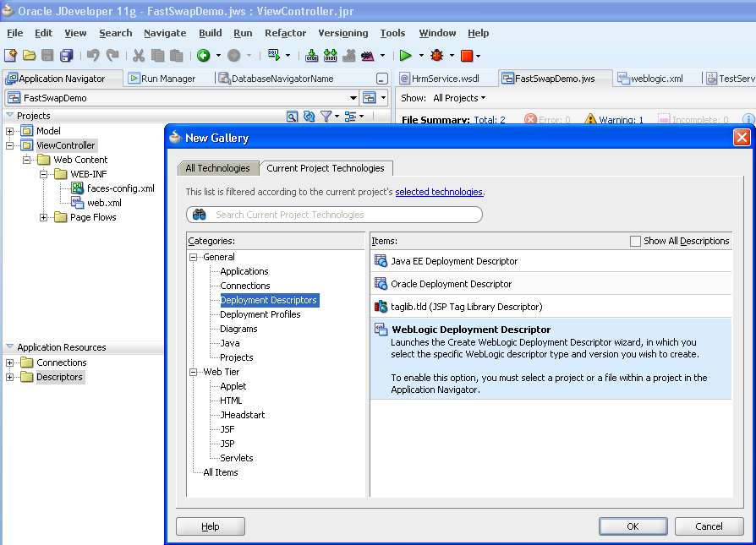The image size is (756, 545).
Task: Open the Refactor menu
Action: click(x=285, y=33)
